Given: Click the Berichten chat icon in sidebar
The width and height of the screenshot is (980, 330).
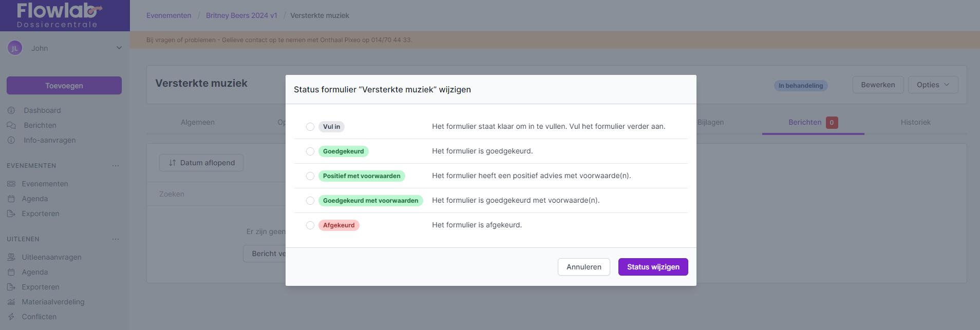Looking at the screenshot, I should pos(11,125).
